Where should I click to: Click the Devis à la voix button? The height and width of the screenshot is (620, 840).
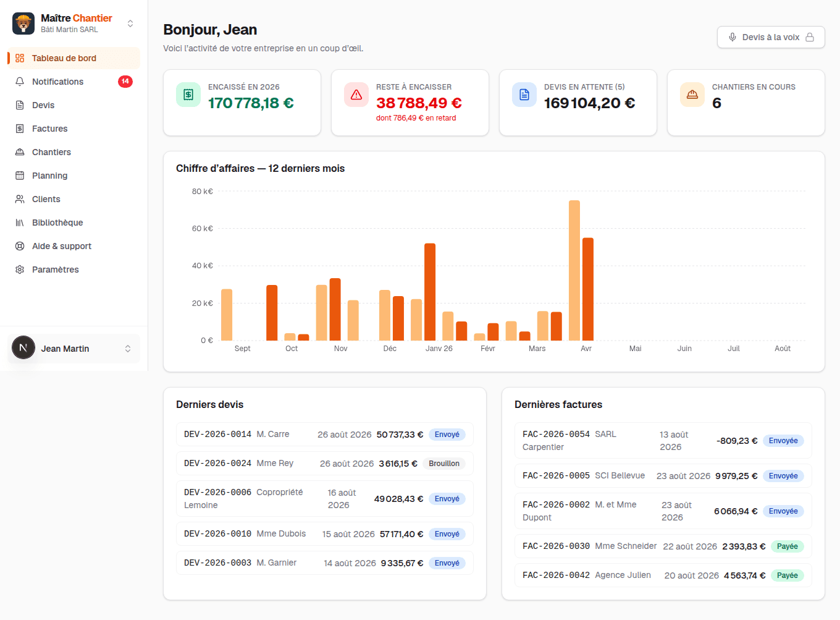(771, 37)
